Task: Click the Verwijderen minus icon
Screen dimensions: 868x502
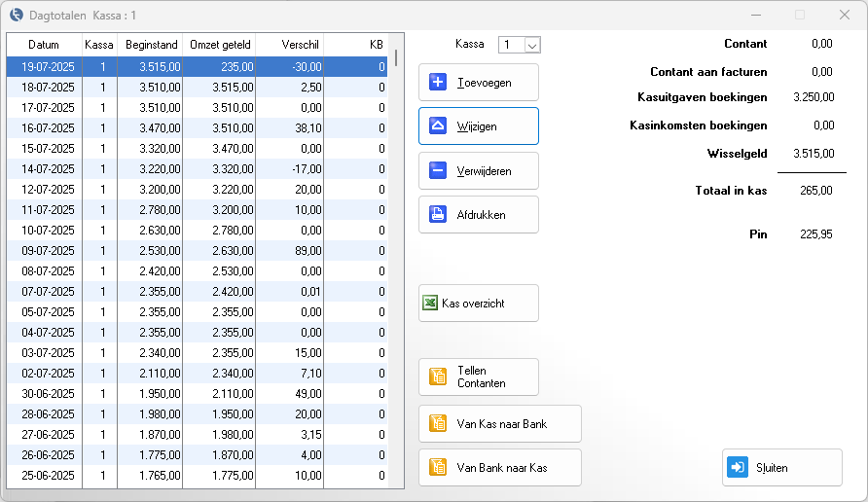Action: coord(437,170)
